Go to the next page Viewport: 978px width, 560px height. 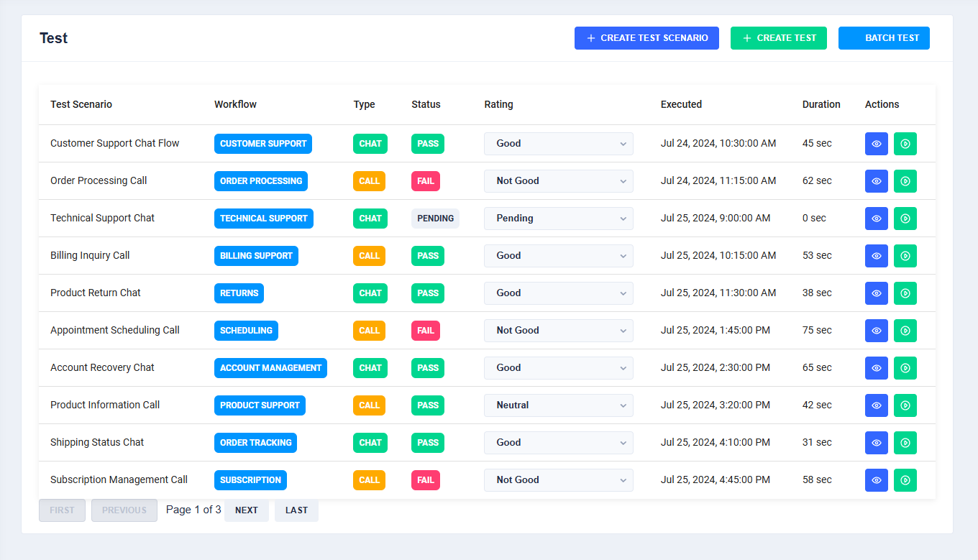(x=246, y=510)
